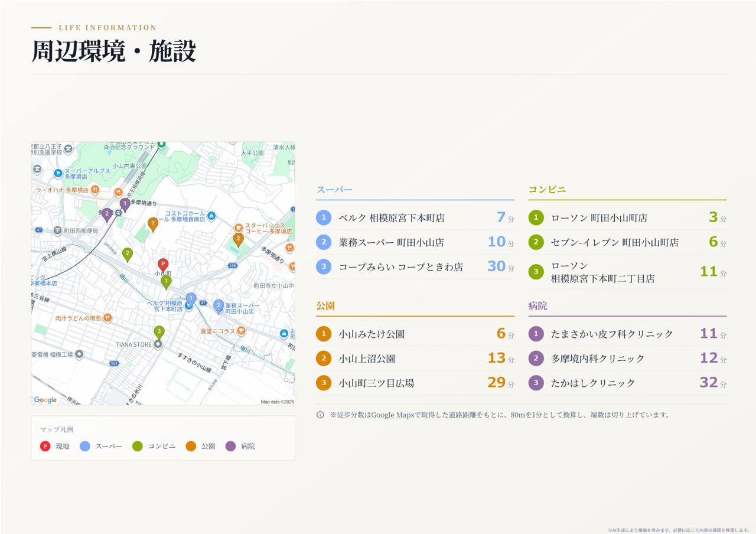This screenshot has width=756, height=534.
Task: Click the 周辺環境・施設 page title
Action: 113,51
